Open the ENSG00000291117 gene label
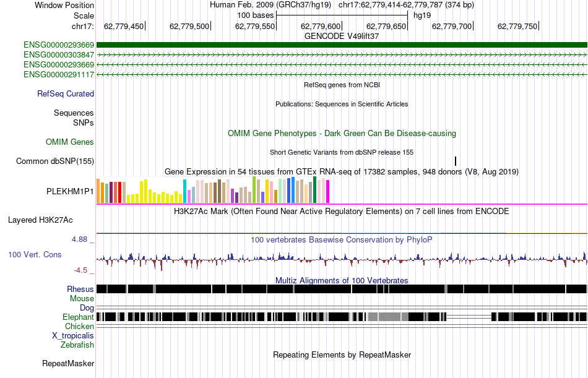Viewport: 588px width, 378px height. [x=59, y=75]
